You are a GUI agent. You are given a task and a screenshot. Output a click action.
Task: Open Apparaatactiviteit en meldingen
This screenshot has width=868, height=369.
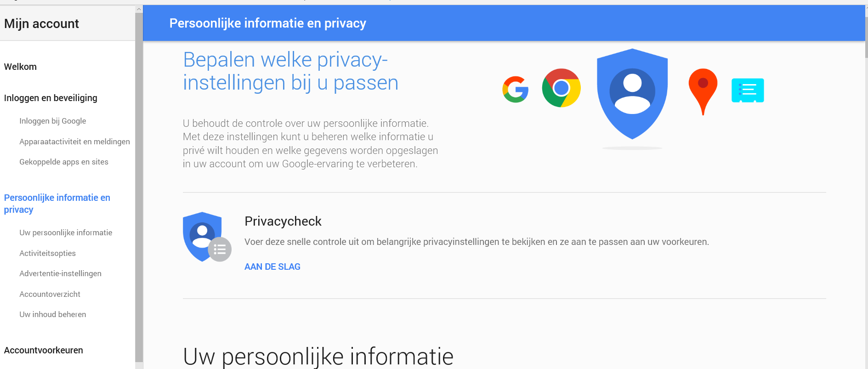click(74, 142)
